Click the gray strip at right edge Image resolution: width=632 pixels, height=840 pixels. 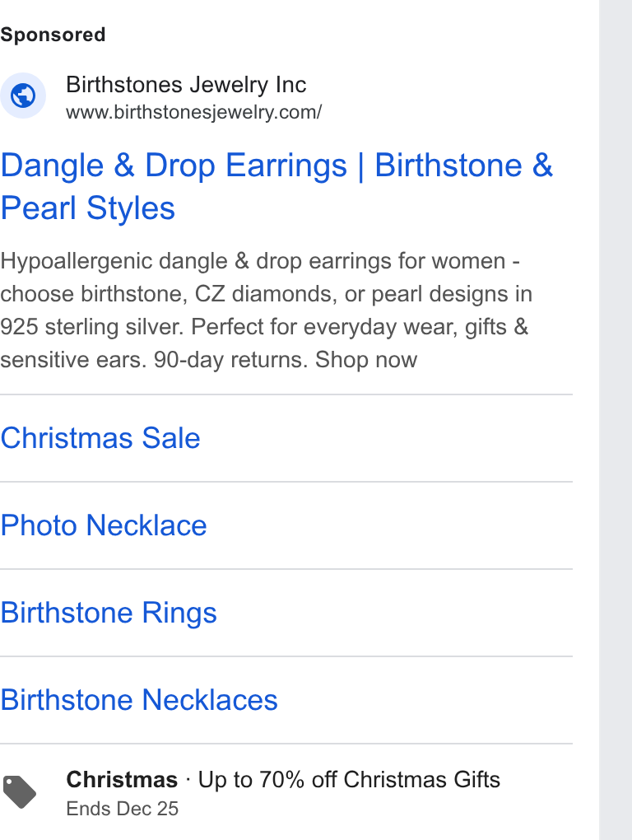click(616, 420)
